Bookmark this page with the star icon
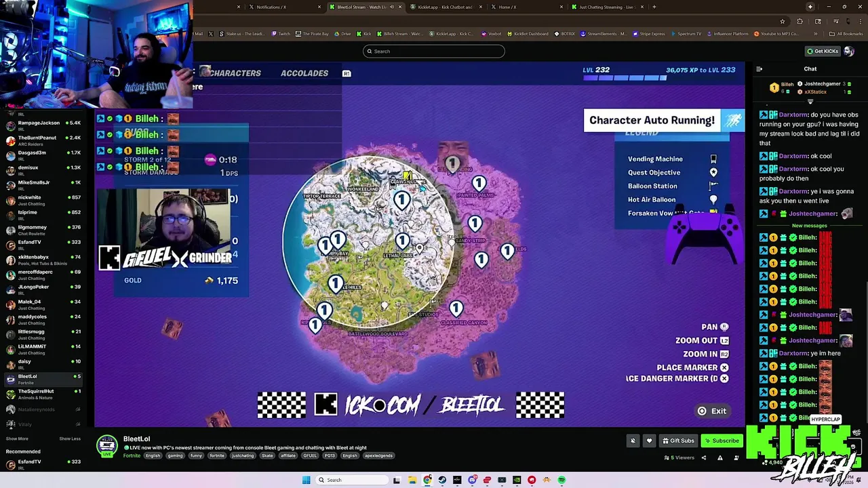The height and width of the screenshot is (488, 868). coord(783,21)
